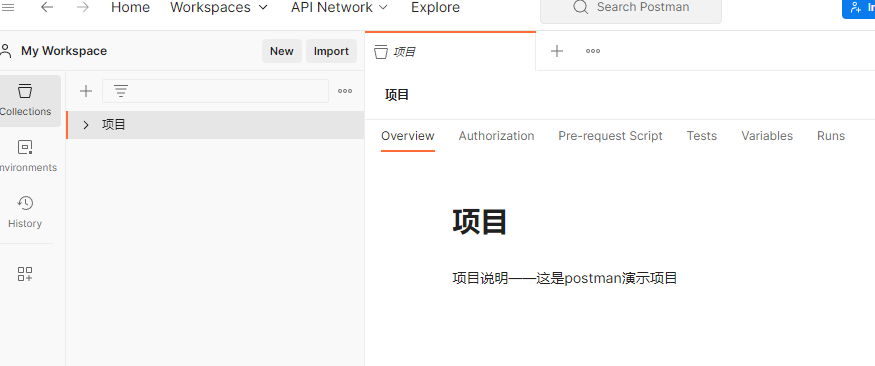
Task: Click the configure sidebar apps icon
Action: (x=25, y=273)
